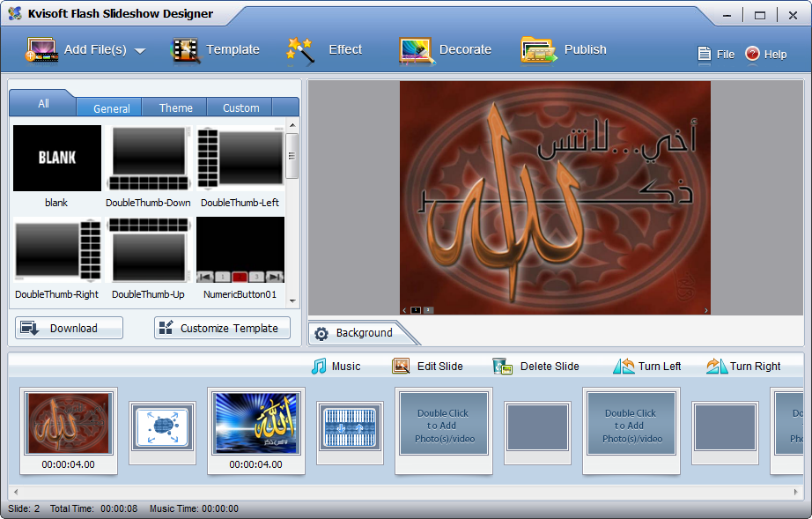Click the Publish toolbar label
Image resolution: width=812 pixels, height=519 pixels.
pos(585,49)
